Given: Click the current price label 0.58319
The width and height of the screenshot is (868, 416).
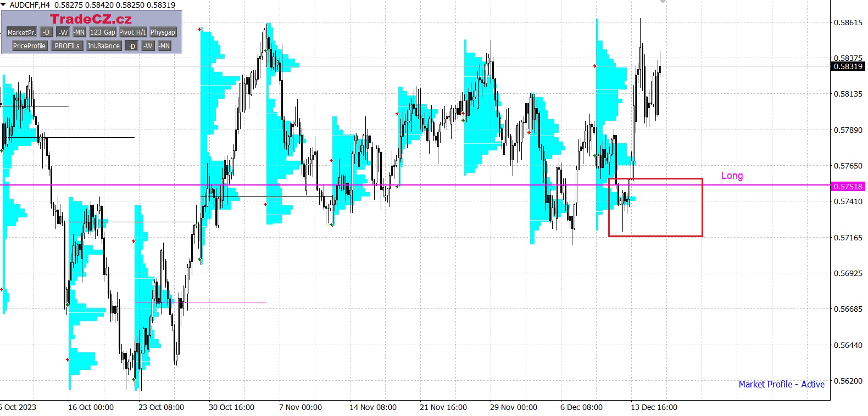Looking at the screenshot, I should click(x=848, y=66).
